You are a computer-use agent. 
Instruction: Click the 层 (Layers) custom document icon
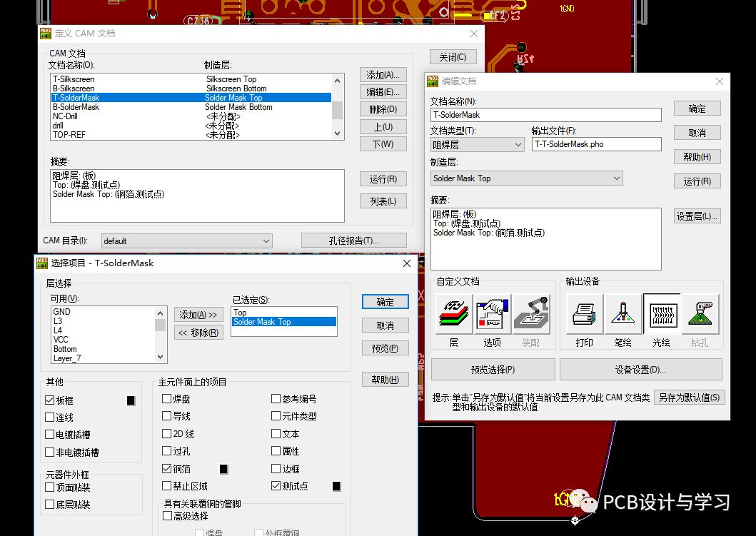pyautogui.click(x=454, y=314)
